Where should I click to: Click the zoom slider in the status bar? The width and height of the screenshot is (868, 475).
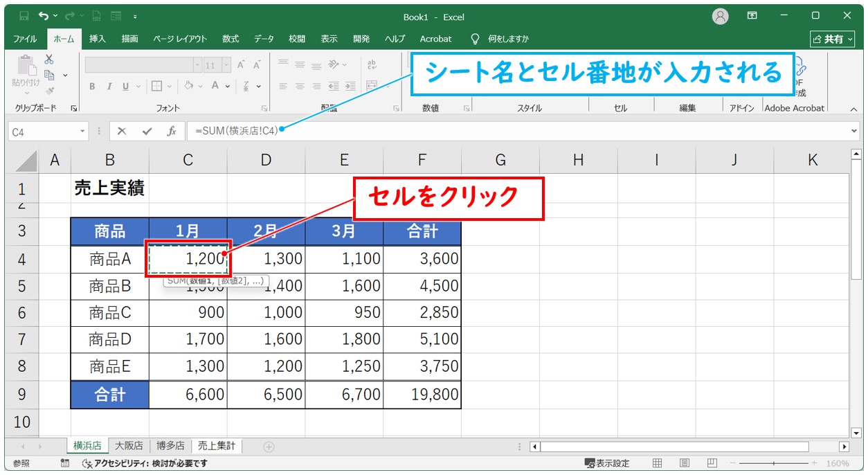tap(773, 463)
